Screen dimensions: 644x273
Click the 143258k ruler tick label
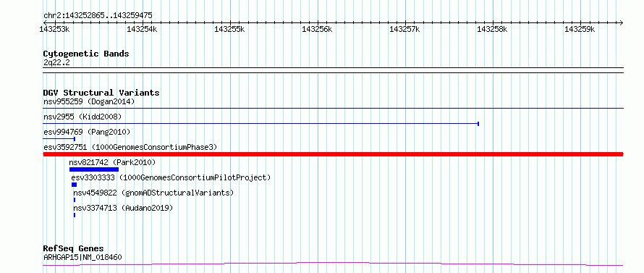[x=492, y=29]
